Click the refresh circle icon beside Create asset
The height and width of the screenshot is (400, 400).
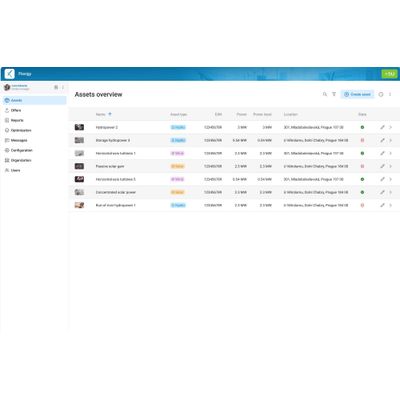coord(381,94)
